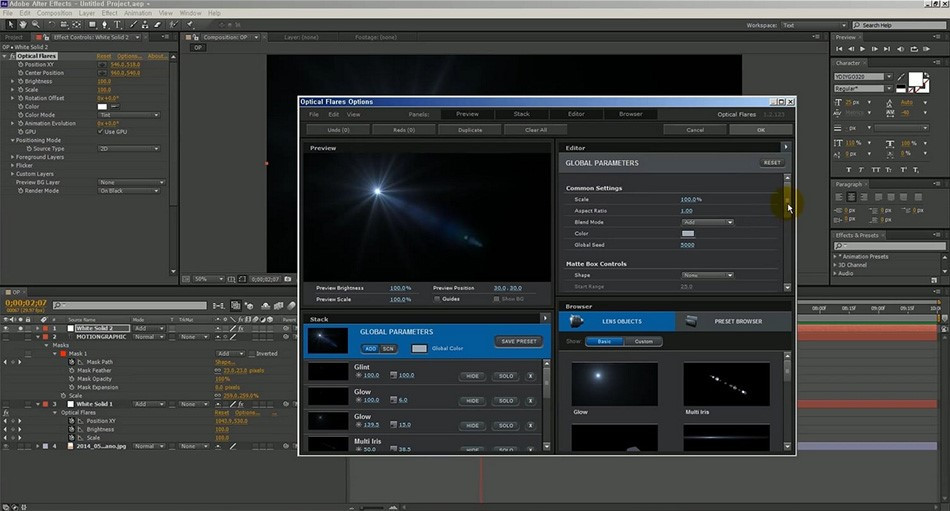
Task: Click the Play button in Preview panel
Action: [x=863, y=49]
